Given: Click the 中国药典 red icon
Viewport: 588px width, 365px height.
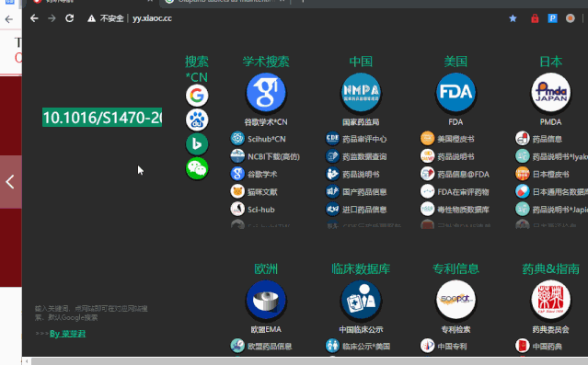Looking at the screenshot, I should [x=522, y=346].
